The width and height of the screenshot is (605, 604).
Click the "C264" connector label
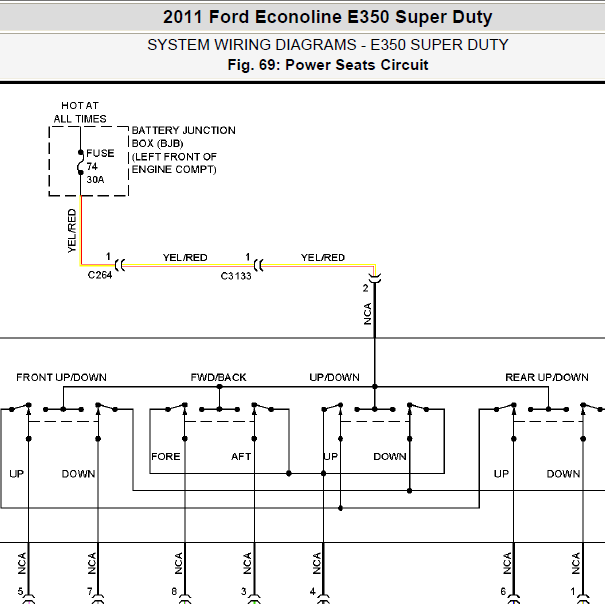[100, 275]
